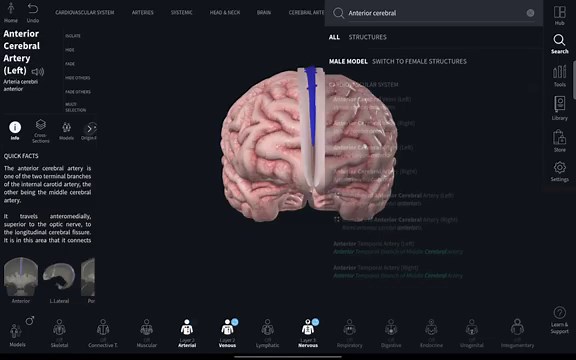The image size is (576, 360).
Task: Toggle the Urogenital system layer
Action: (x=472, y=333)
